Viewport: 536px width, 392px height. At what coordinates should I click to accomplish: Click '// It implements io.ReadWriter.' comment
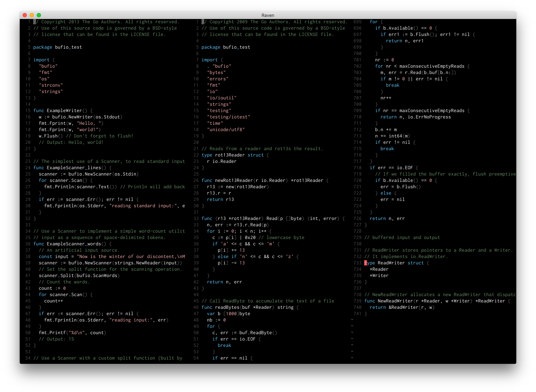point(406,257)
